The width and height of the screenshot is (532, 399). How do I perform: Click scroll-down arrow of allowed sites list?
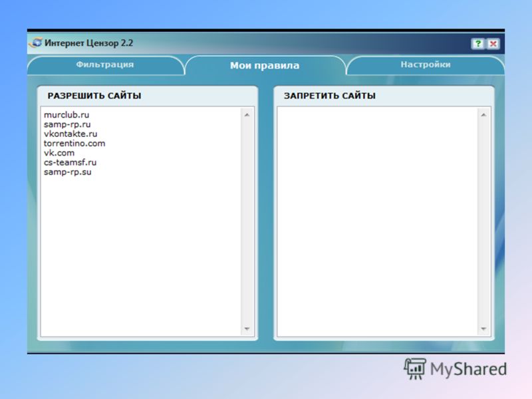pyautogui.click(x=247, y=329)
